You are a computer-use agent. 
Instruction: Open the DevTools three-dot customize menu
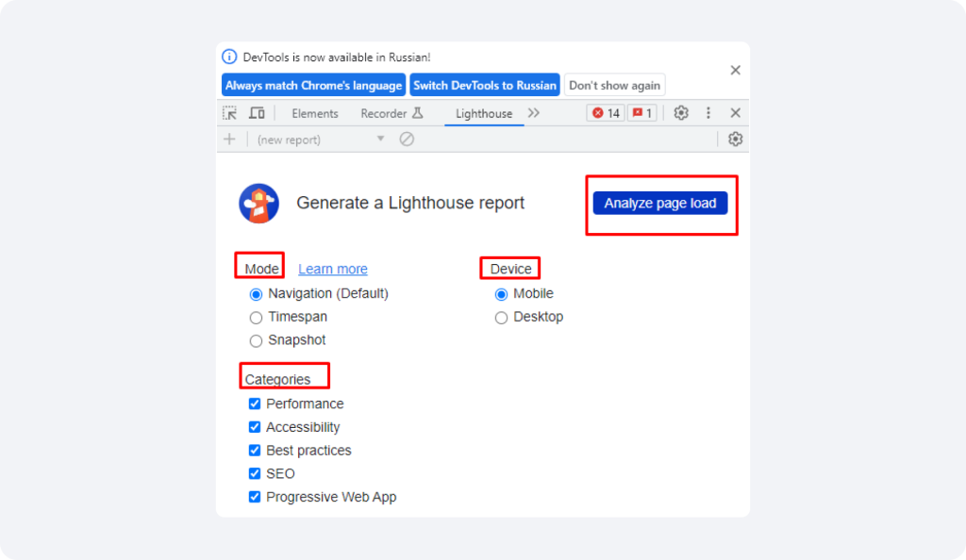coord(708,113)
